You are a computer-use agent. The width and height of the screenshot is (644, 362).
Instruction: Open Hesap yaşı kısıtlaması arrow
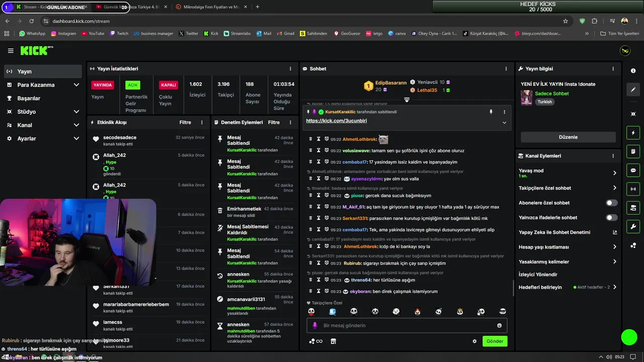point(615,247)
